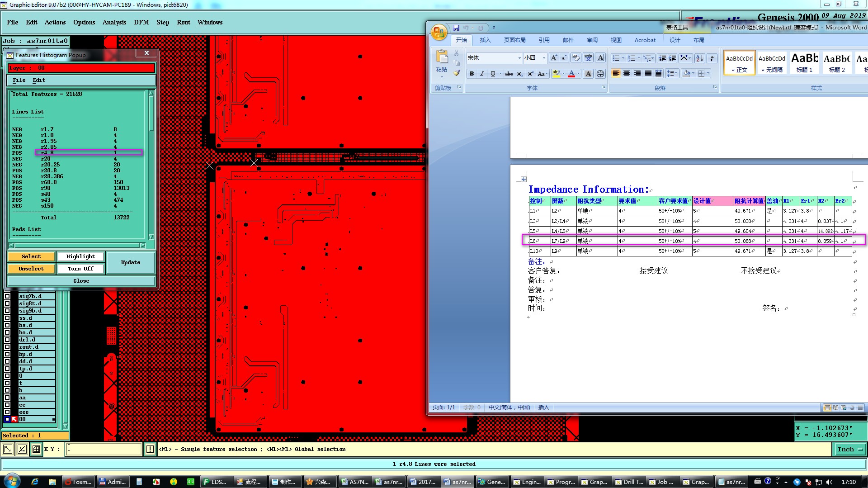Center align text in Word

(627, 73)
